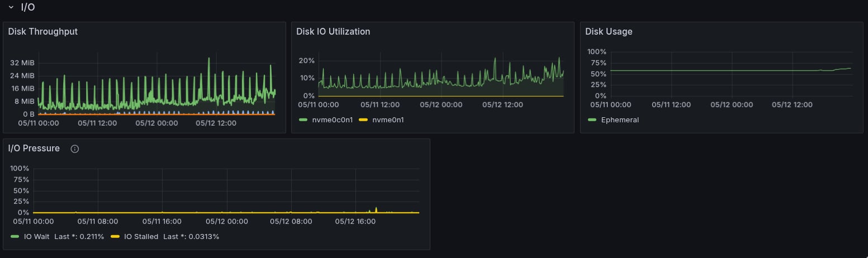The width and height of the screenshot is (868, 258).
Task: Open IO Stalled yellow color swatch
Action: 115,237
